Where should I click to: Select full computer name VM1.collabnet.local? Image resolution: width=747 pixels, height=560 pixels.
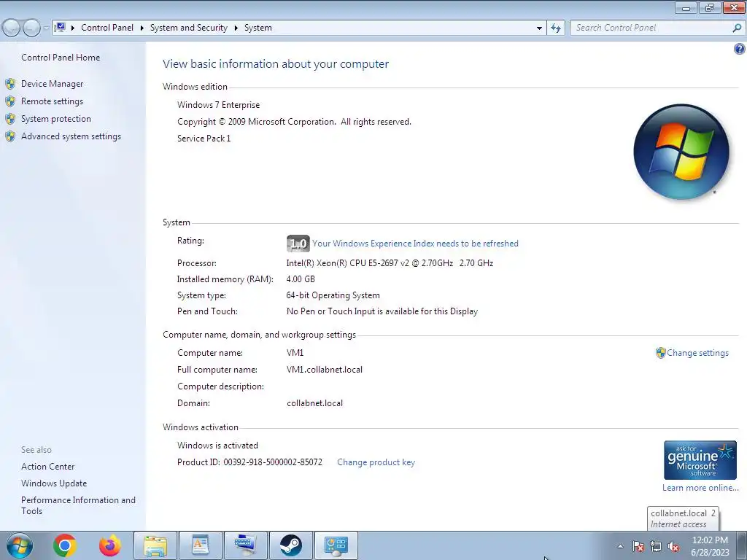pos(325,370)
